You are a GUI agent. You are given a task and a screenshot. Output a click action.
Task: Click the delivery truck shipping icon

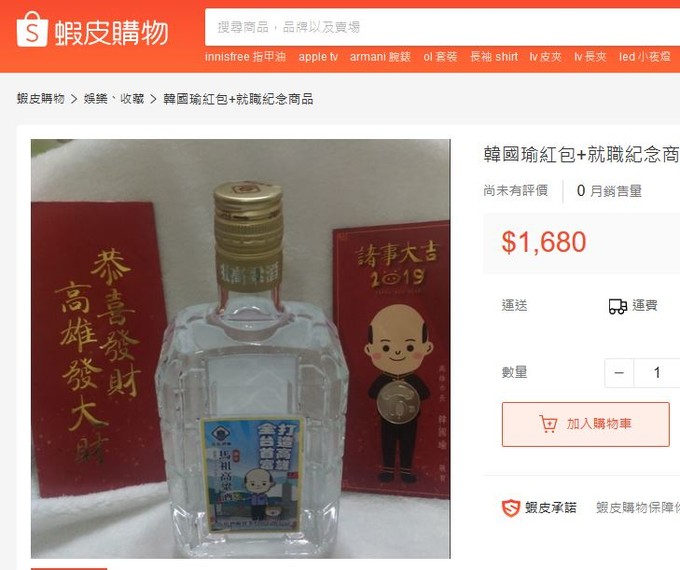coord(618,306)
